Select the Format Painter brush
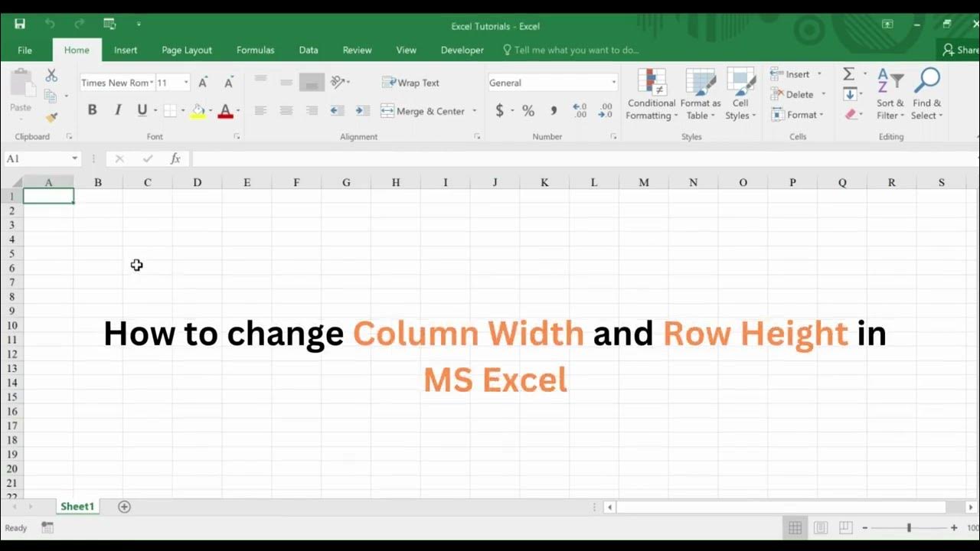 pos(51,117)
